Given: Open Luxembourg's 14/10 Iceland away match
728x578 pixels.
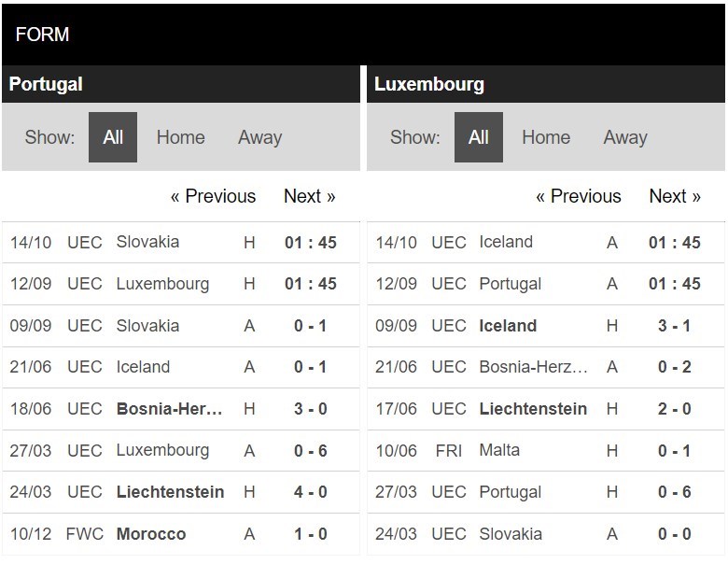Looking at the screenshot, I should (546, 243).
